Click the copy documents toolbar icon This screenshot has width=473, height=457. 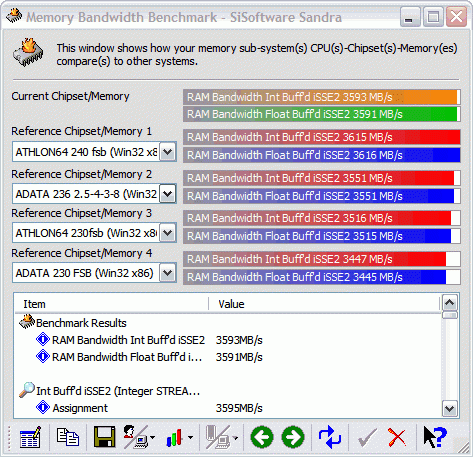tap(68, 437)
